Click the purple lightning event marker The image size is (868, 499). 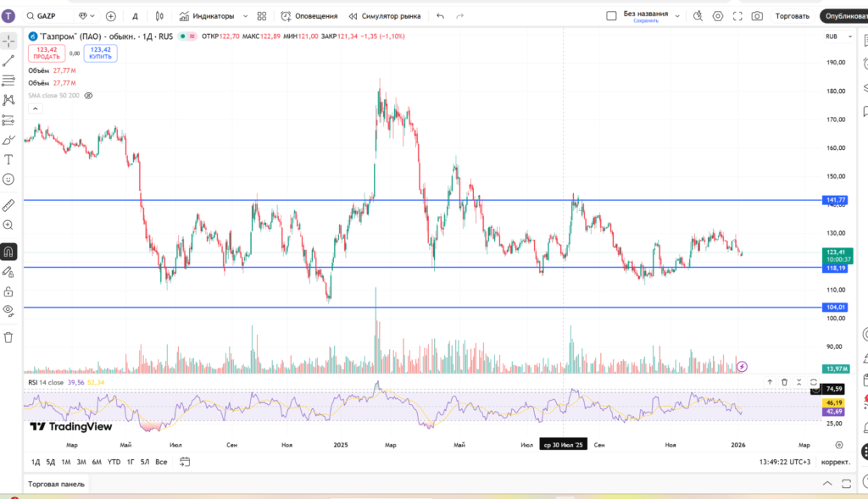pyautogui.click(x=742, y=366)
